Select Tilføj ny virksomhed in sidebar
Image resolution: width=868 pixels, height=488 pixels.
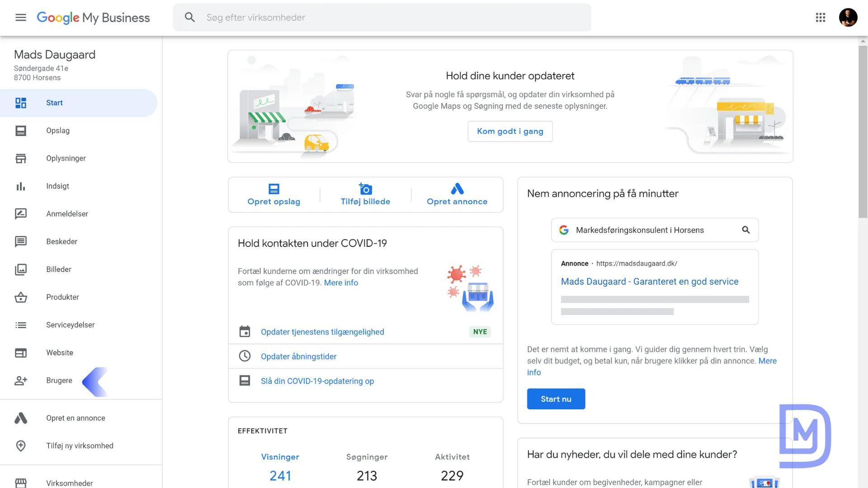79,446
